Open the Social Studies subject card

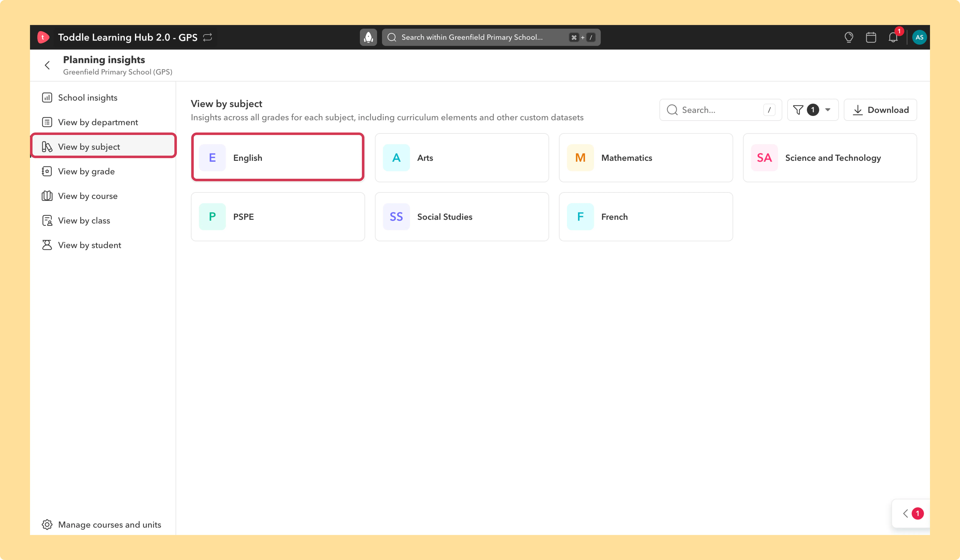[x=462, y=217]
